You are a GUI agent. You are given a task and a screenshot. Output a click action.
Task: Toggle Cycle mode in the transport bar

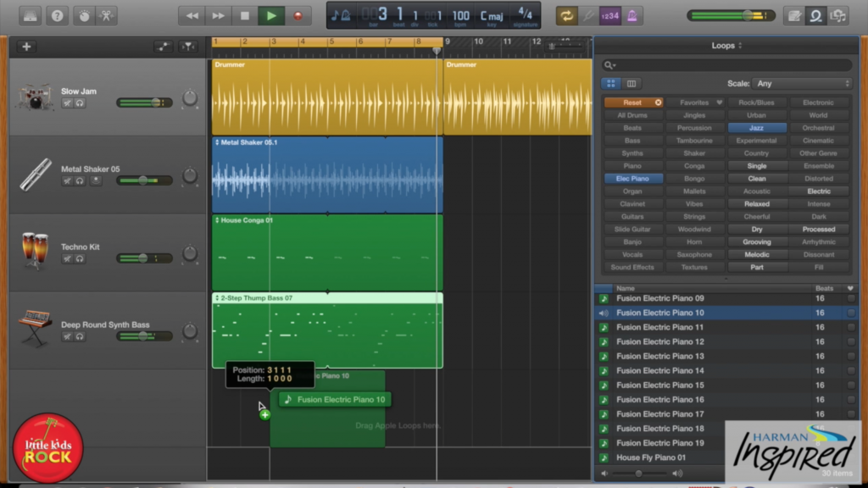click(565, 14)
